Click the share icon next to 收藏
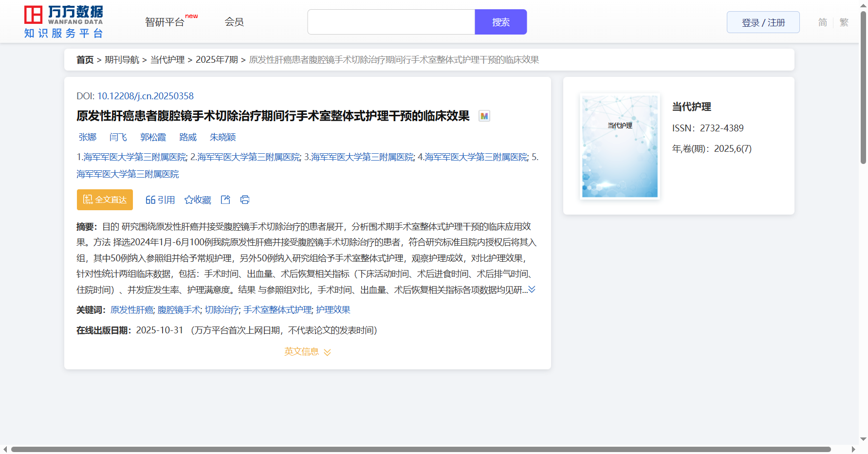This screenshot has width=868, height=454. pyautogui.click(x=225, y=200)
